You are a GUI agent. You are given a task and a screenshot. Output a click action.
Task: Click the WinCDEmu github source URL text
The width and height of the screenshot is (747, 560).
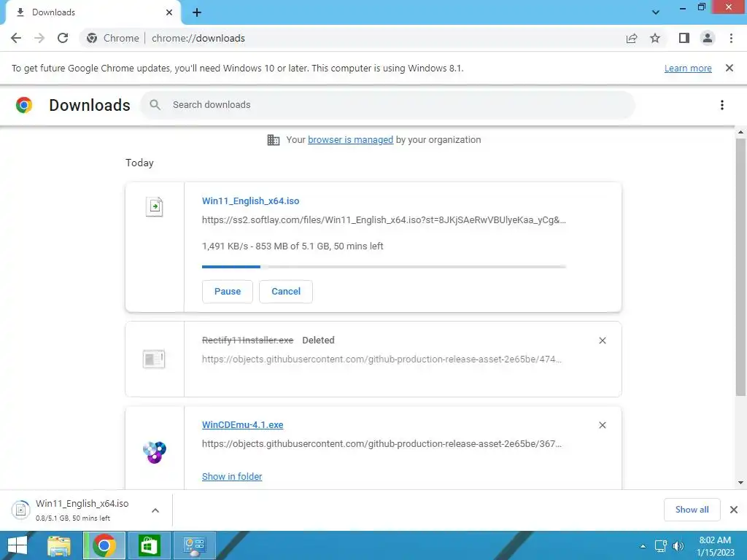click(x=382, y=444)
